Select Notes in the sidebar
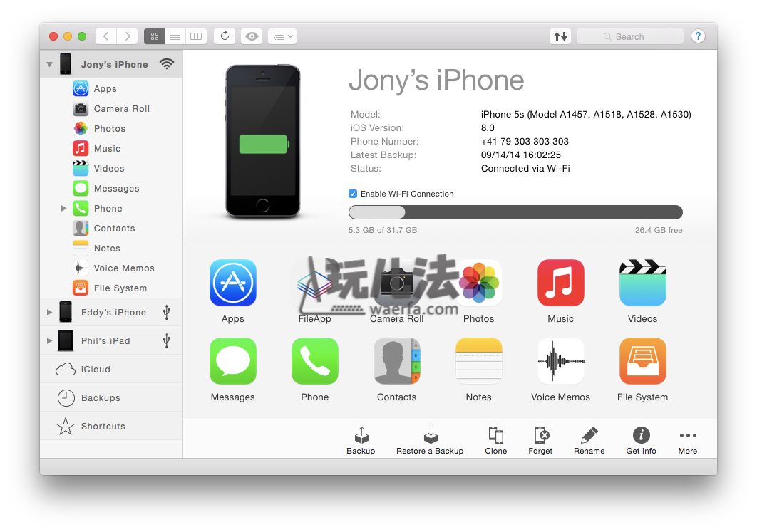 [111, 249]
